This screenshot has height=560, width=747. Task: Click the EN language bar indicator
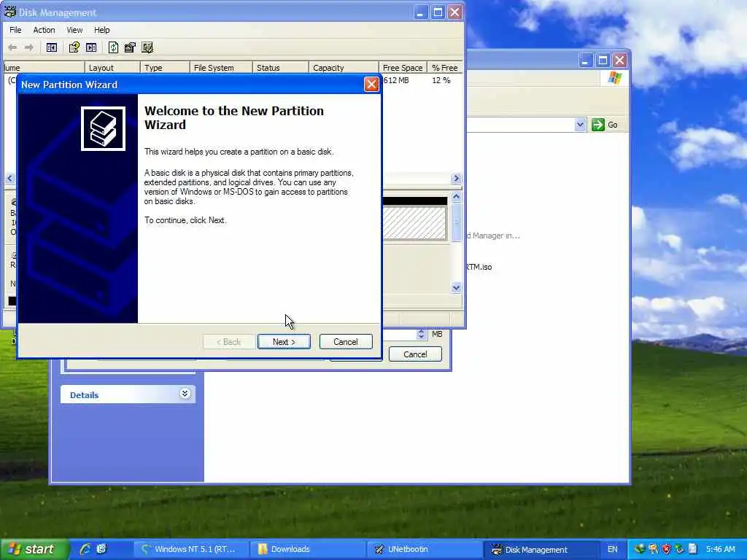[613, 549]
